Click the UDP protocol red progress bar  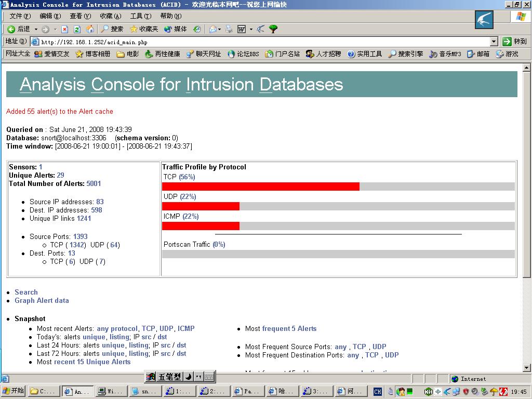point(201,206)
